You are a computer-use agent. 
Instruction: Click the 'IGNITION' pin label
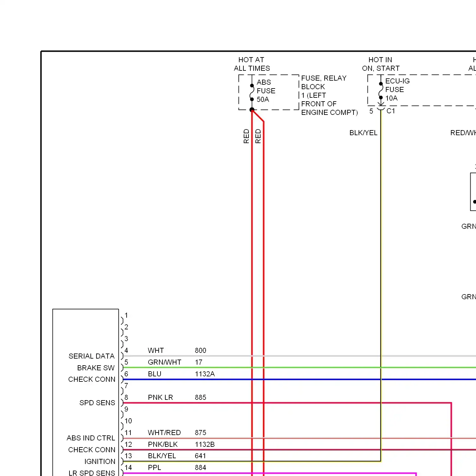pos(100,461)
